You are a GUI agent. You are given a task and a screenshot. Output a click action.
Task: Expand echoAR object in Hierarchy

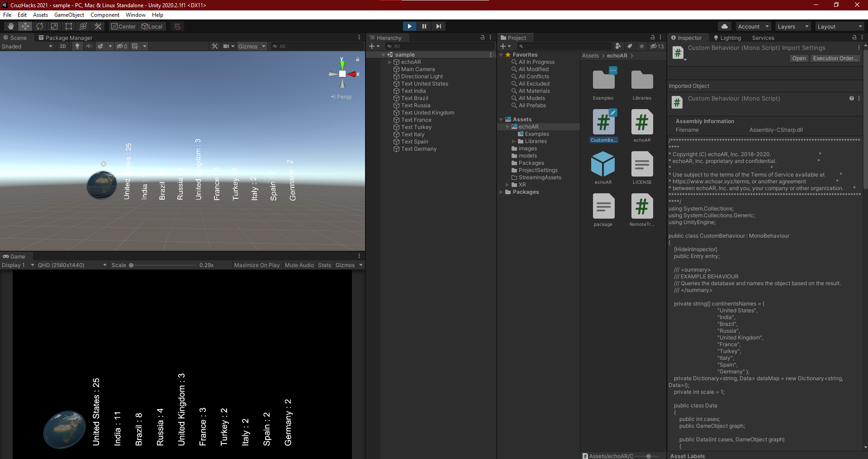(x=389, y=62)
